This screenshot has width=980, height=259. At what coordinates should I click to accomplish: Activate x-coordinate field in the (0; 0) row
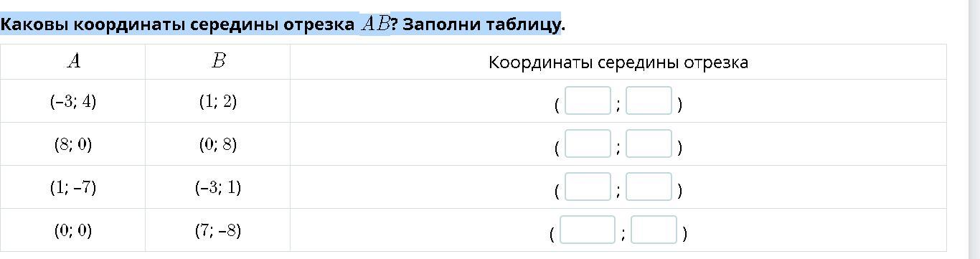click(588, 230)
